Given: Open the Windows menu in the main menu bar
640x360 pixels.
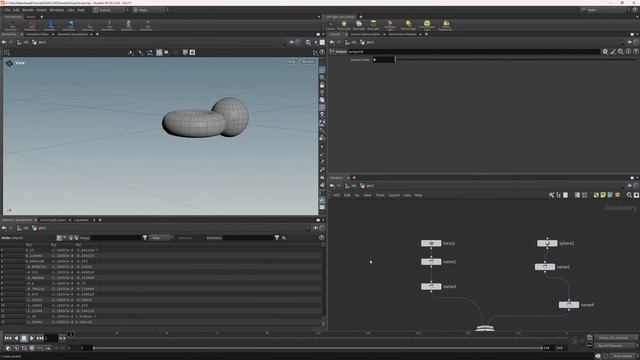Looking at the screenshot, I should pos(57,10).
